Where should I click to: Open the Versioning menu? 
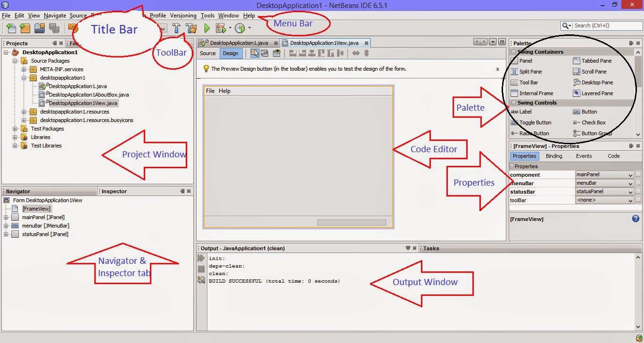click(x=183, y=16)
